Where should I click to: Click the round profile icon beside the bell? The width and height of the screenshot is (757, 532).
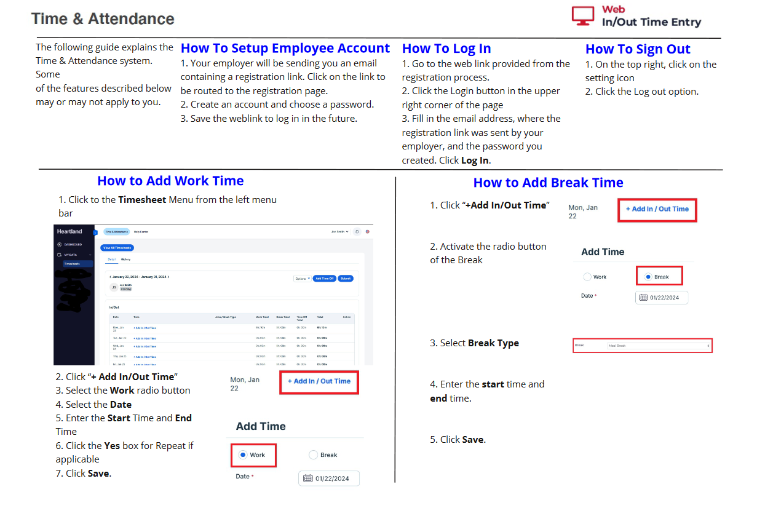pyautogui.click(x=367, y=232)
